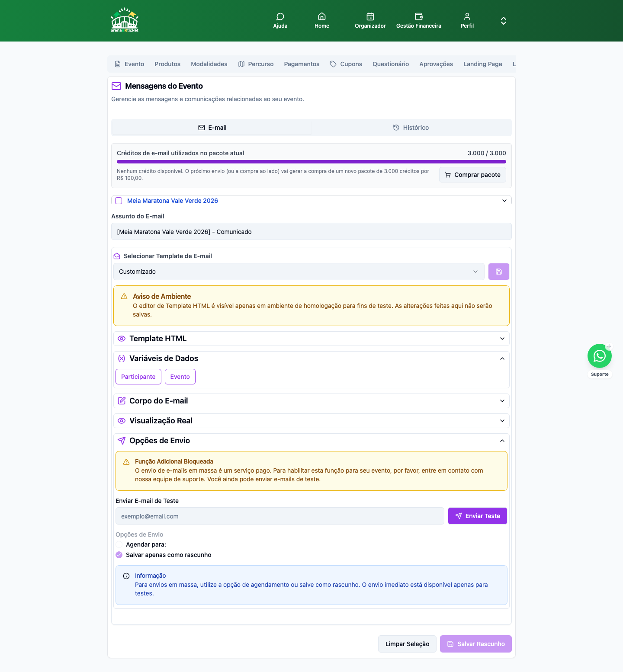Switch to Pagamentos tab
Viewport: 623px width, 672px height.
point(302,64)
